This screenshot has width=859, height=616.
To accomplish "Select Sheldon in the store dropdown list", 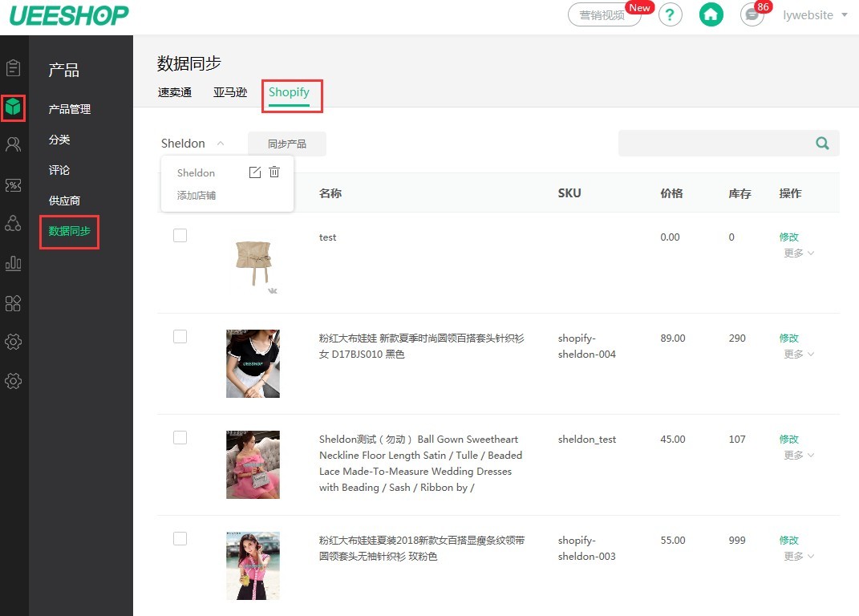I will click(196, 173).
